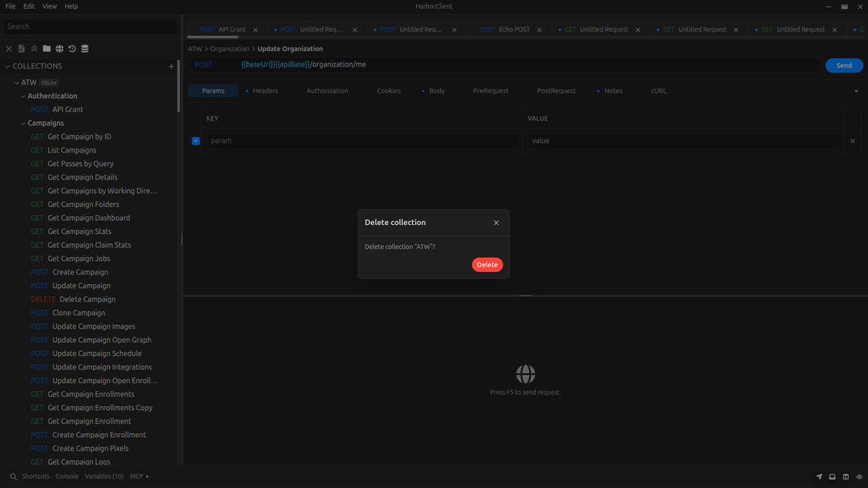The image size is (868, 488).
Task: Collapse the COLLECTIONS section
Action: coord(7,66)
